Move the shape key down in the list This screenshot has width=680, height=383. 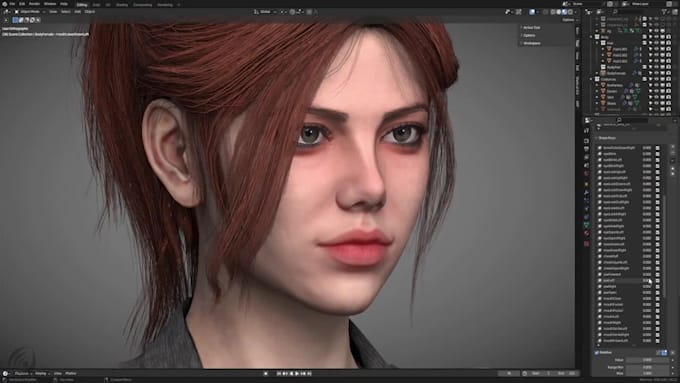click(673, 174)
